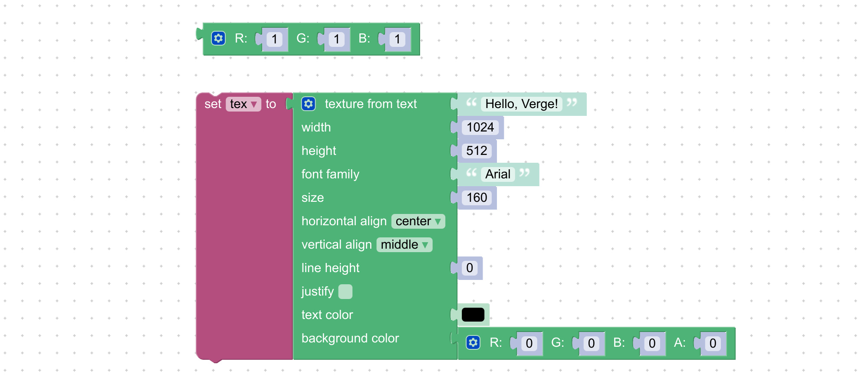Click the 'to' label on set block
The height and width of the screenshot is (378, 868).
[271, 104]
